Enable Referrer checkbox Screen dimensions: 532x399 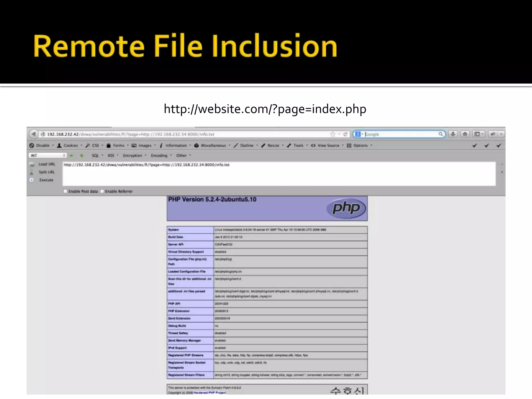[x=102, y=191]
